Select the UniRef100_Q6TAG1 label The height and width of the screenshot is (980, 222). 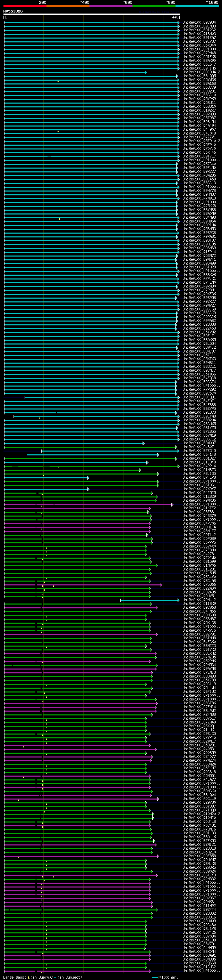point(199,485)
